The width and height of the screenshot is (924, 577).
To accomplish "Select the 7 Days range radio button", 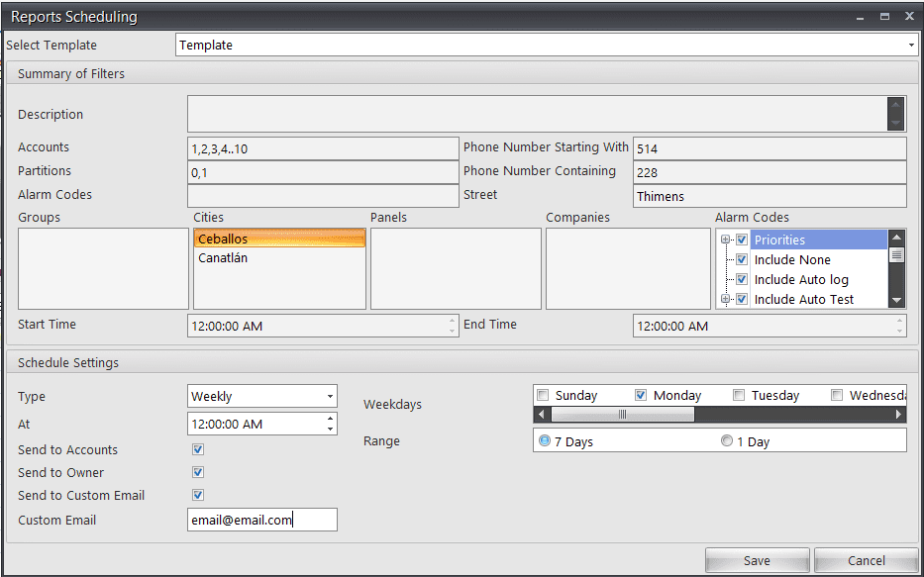I will click(x=543, y=440).
